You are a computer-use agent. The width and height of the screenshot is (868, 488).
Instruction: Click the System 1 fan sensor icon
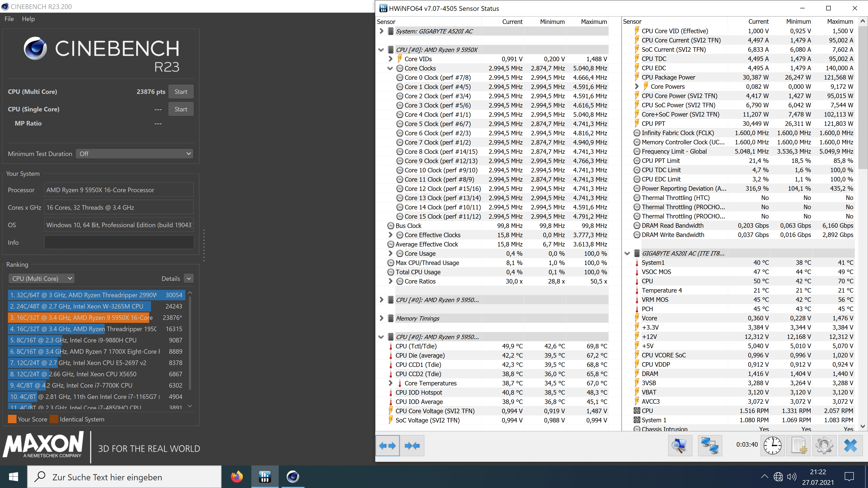[x=637, y=420]
